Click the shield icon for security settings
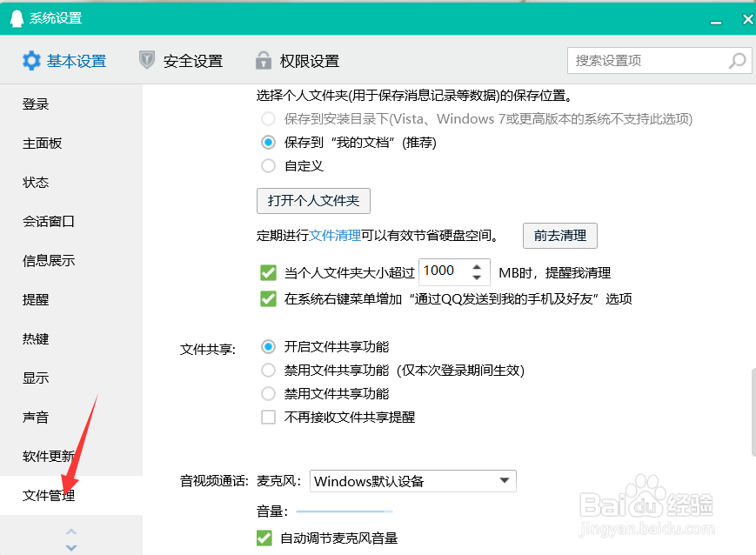Screen dimensions: 756x555 point(146,60)
